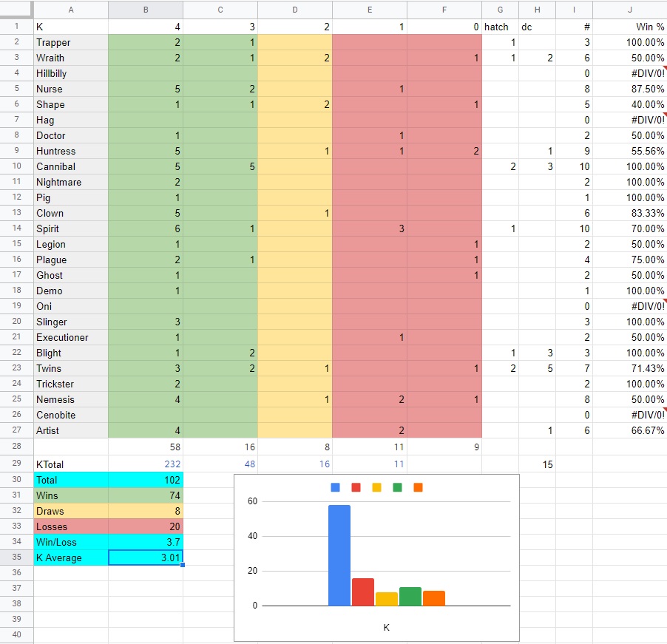Select row 35 header
This screenshot has width=667, height=644.
coord(16,557)
